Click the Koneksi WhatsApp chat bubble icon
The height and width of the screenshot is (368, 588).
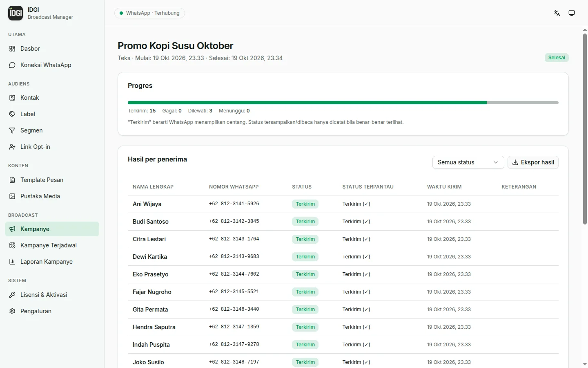12,65
